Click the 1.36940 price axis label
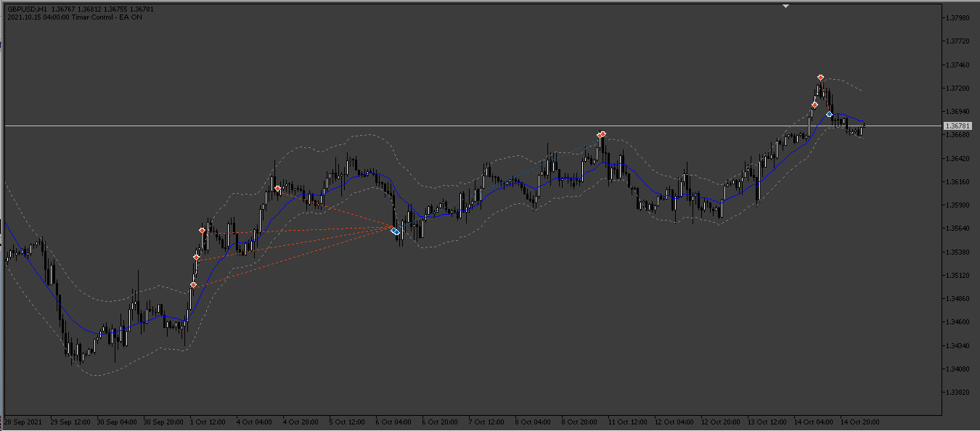980x431 pixels. pyautogui.click(x=959, y=112)
